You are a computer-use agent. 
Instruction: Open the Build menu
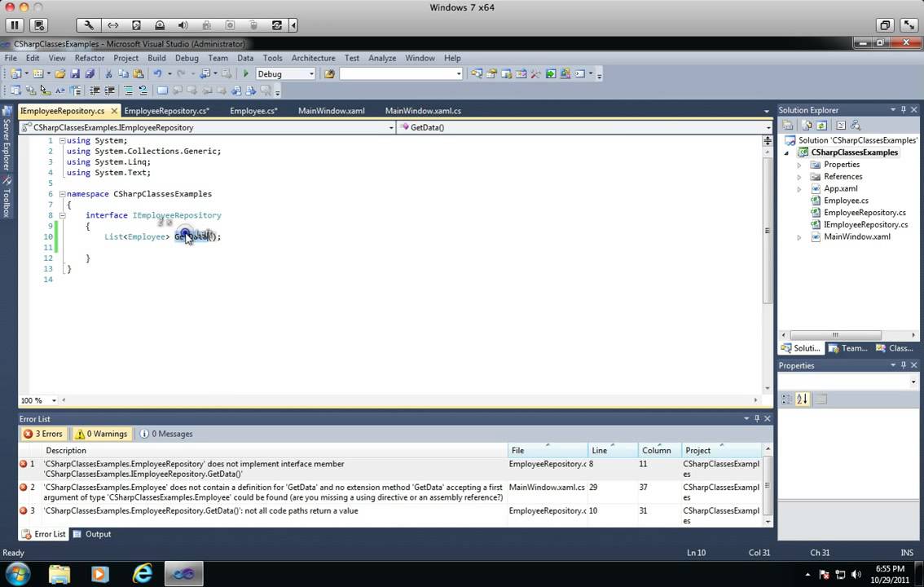point(156,58)
